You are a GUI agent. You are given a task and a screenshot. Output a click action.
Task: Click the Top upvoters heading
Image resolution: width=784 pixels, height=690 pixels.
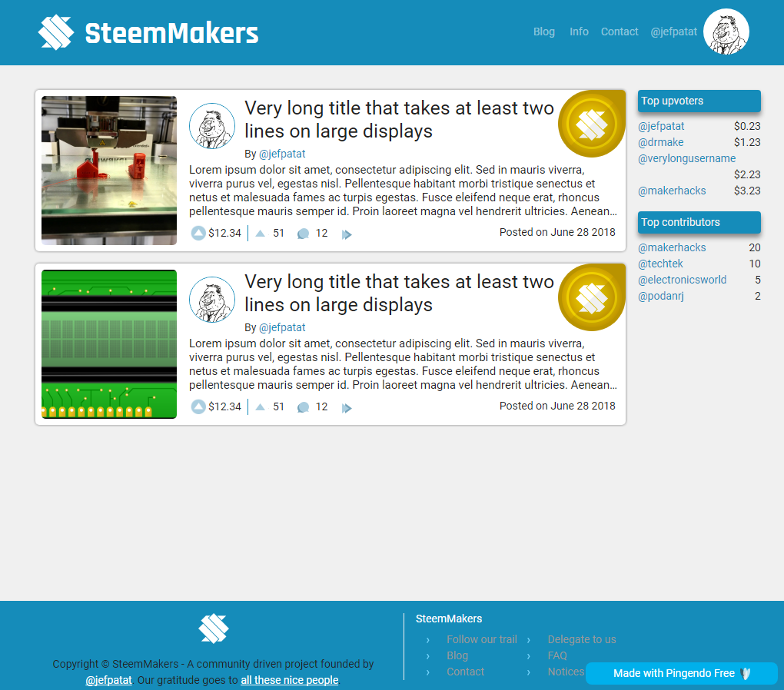pyautogui.click(x=699, y=101)
